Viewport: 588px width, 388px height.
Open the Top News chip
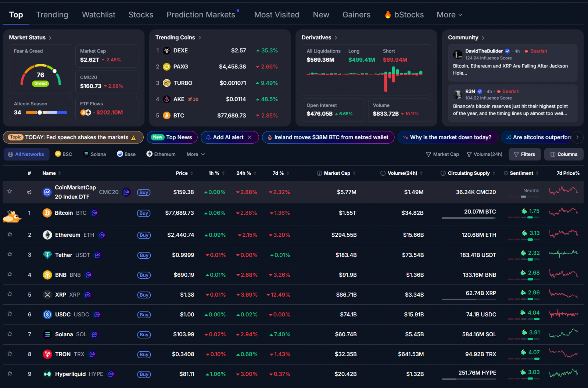tap(172, 137)
